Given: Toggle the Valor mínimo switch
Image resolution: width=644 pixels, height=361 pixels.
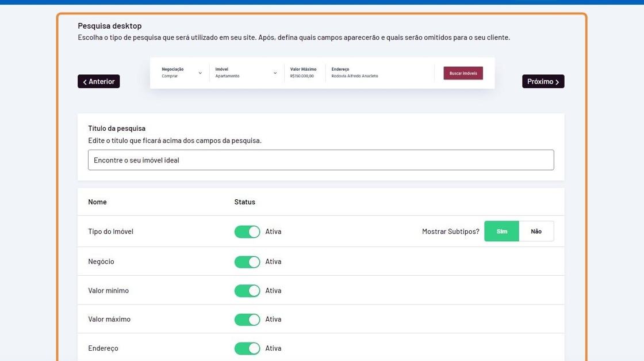Looking at the screenshot, I should click(x=247, y=291).
